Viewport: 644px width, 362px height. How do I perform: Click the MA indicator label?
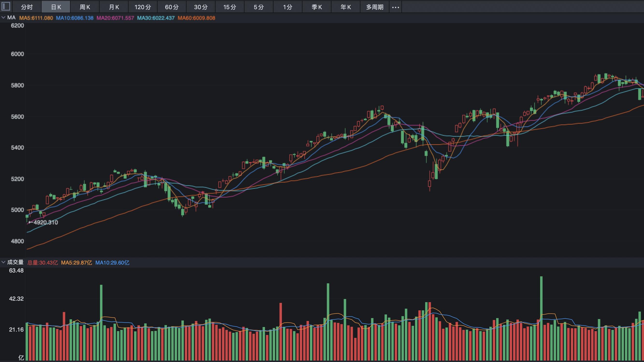[x=12, y=18]
